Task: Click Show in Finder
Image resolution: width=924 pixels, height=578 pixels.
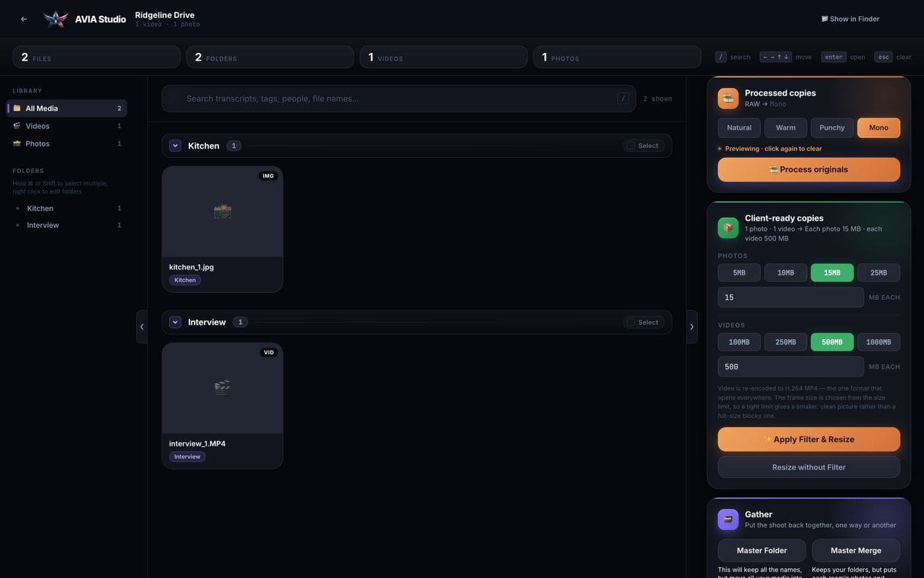Action: (850, 19)
